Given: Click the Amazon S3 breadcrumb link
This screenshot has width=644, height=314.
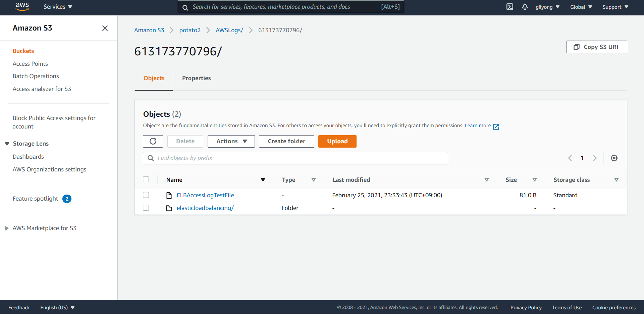Looking at the screenshot, I should [x=149, y=30].
